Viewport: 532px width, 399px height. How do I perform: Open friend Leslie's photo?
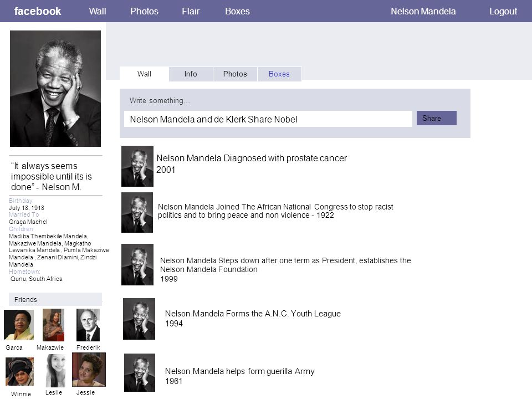pos(55,371)
